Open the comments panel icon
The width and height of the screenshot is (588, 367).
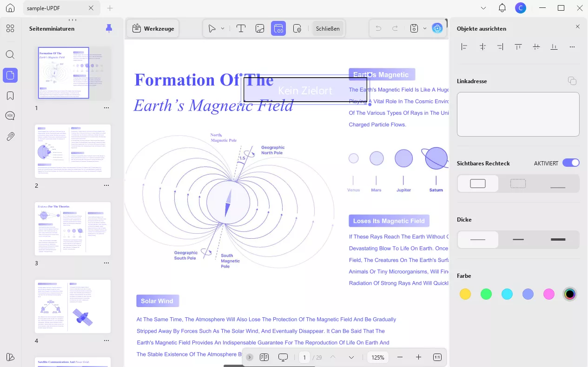10,116
